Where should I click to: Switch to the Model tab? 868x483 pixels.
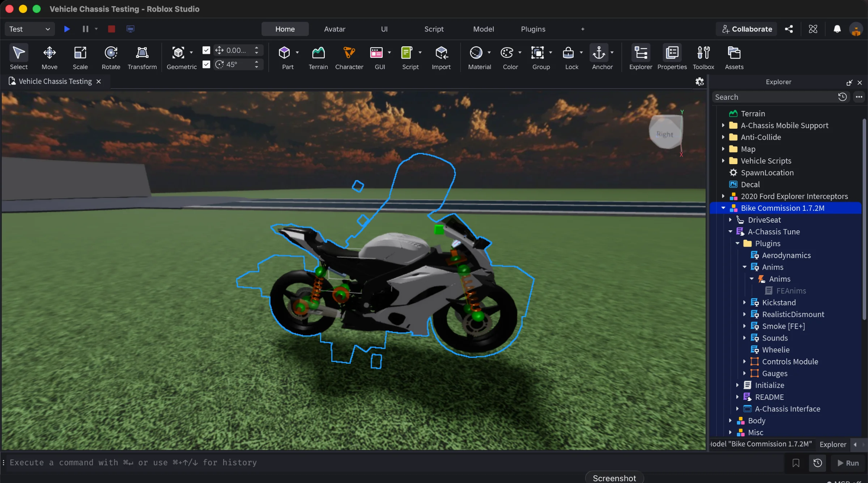(x=484, y=29)
